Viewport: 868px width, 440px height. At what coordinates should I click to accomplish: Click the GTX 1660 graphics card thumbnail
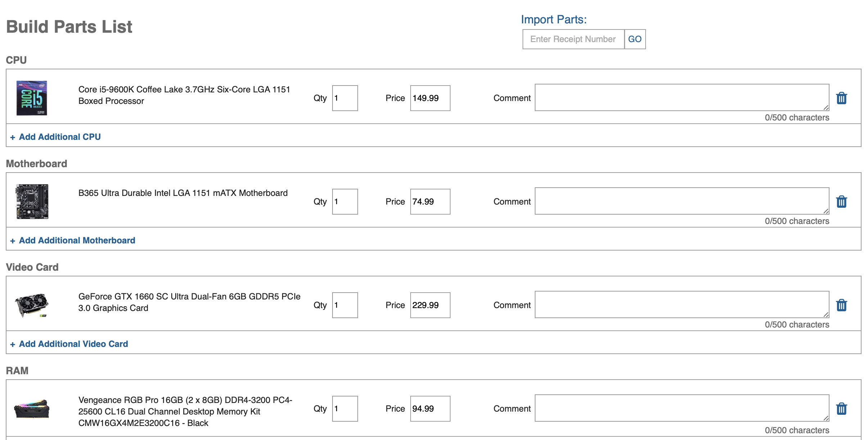[x=32, y=305]
